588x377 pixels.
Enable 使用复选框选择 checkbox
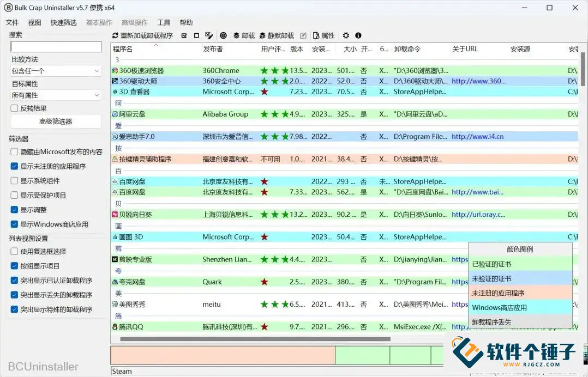14,251
